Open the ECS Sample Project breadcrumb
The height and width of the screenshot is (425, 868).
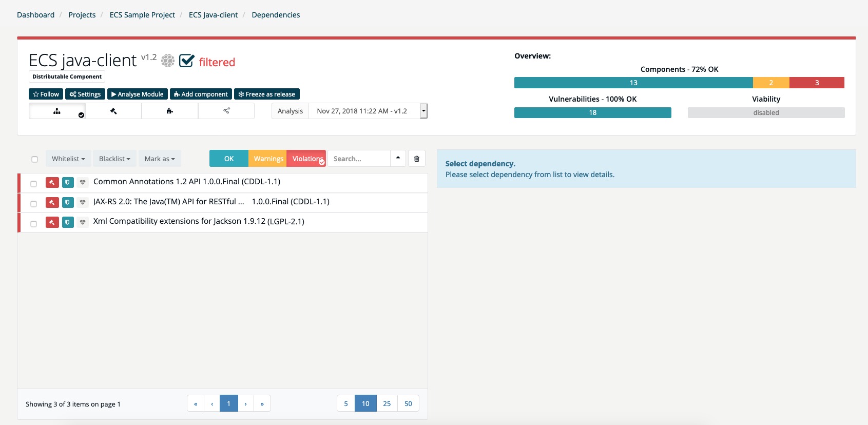click(x=142, y=15)
